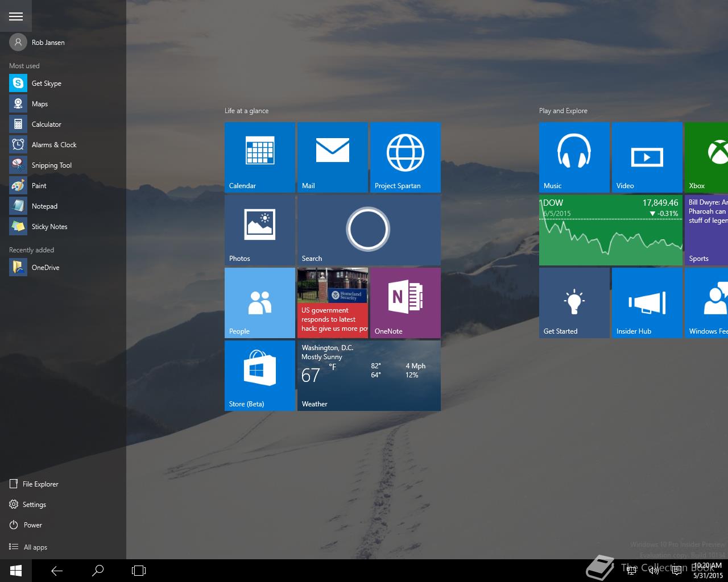Launch the OneNote tile
The image size is (728, 582).
(406, 303)
